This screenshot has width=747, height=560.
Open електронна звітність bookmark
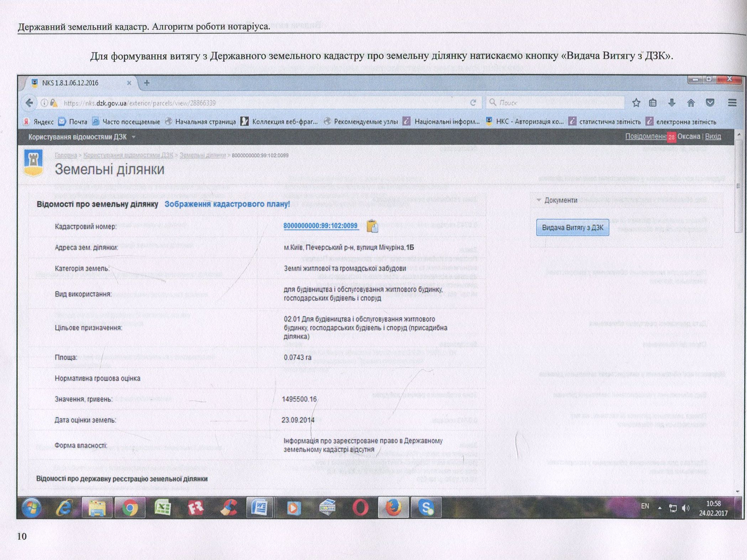[681, 122]
